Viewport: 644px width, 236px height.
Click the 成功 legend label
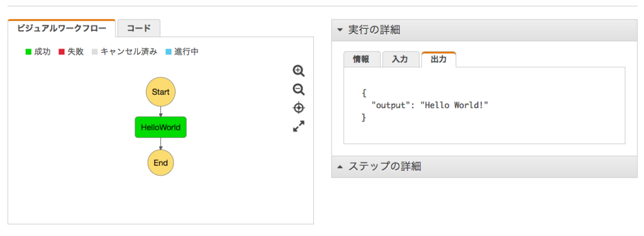click(42, 52)
